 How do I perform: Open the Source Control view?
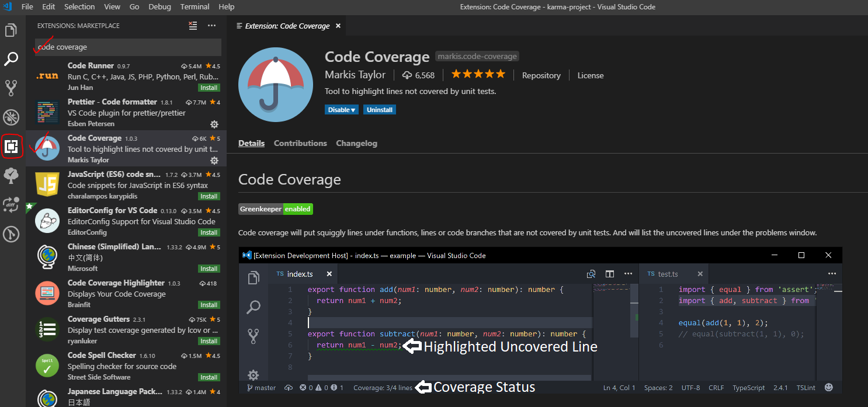point(11,88)
